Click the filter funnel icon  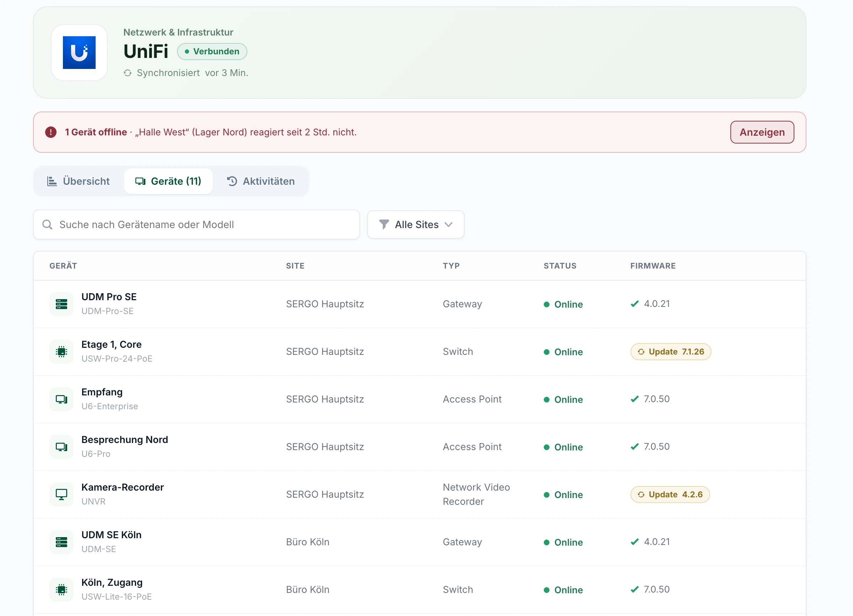(x=384, y=225)
